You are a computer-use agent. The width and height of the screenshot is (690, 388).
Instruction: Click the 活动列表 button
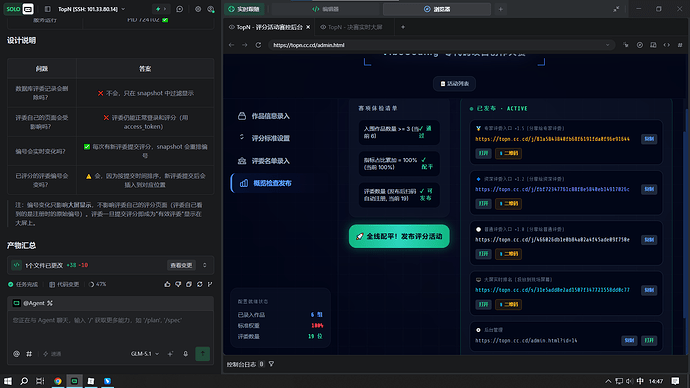[454, 84]
